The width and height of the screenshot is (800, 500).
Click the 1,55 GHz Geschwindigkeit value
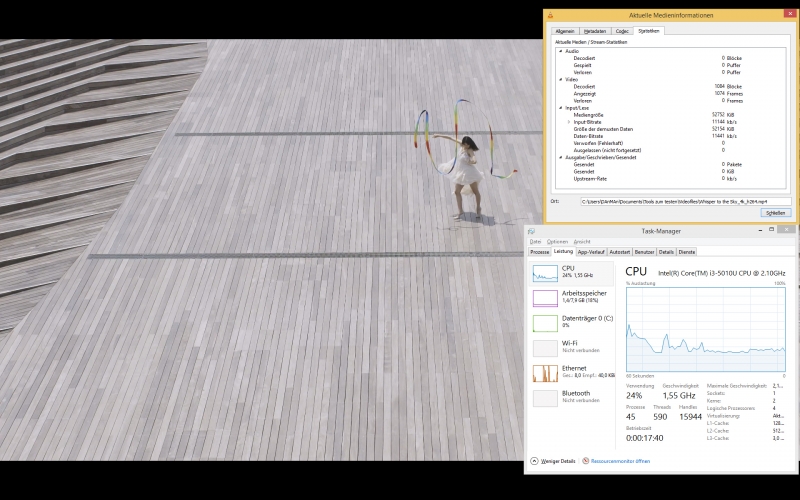679,396
